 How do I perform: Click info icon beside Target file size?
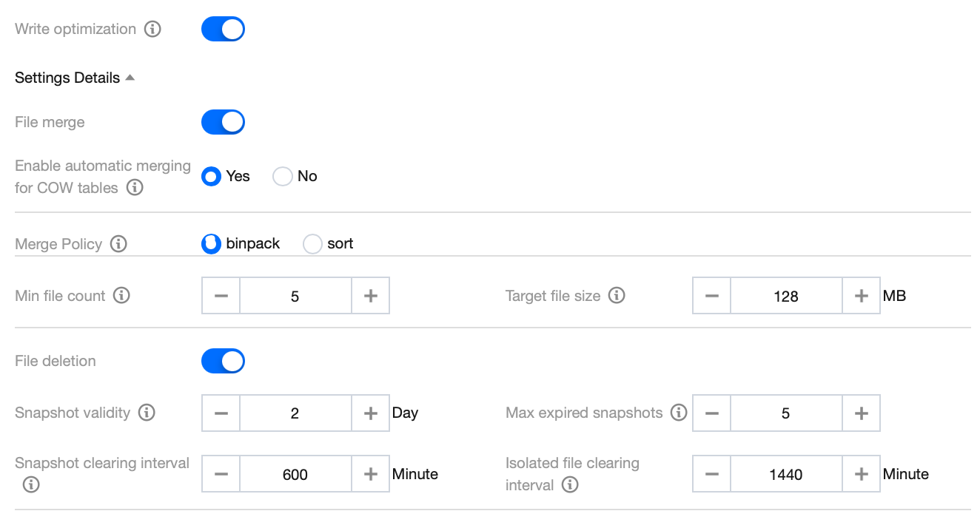(617, 296)
